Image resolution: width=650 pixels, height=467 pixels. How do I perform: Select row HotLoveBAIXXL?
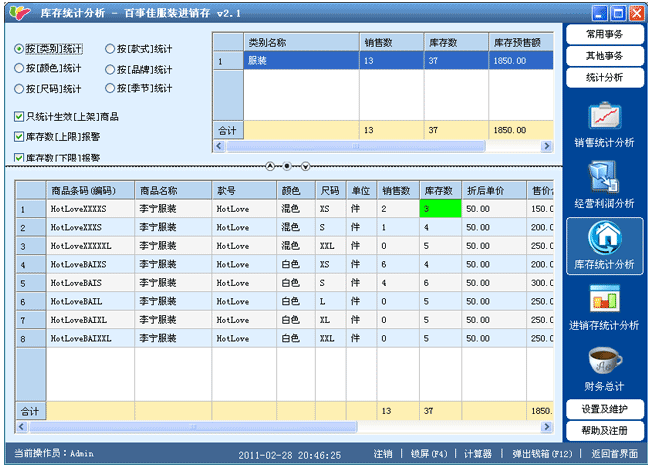(x=285, y=338)
